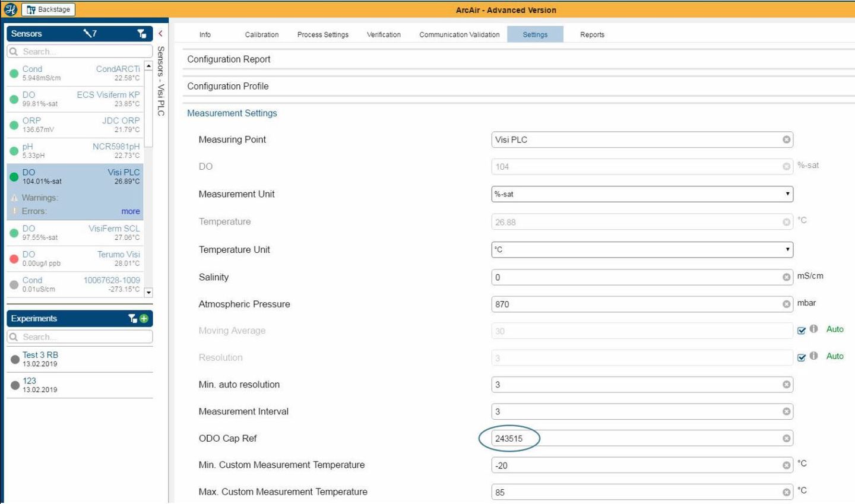Image resolution: width=855 pixels, height=504 pixels.
Task: Switch to the Communication Validation tab
Action: pyautogui.click(x=460, y=34)
